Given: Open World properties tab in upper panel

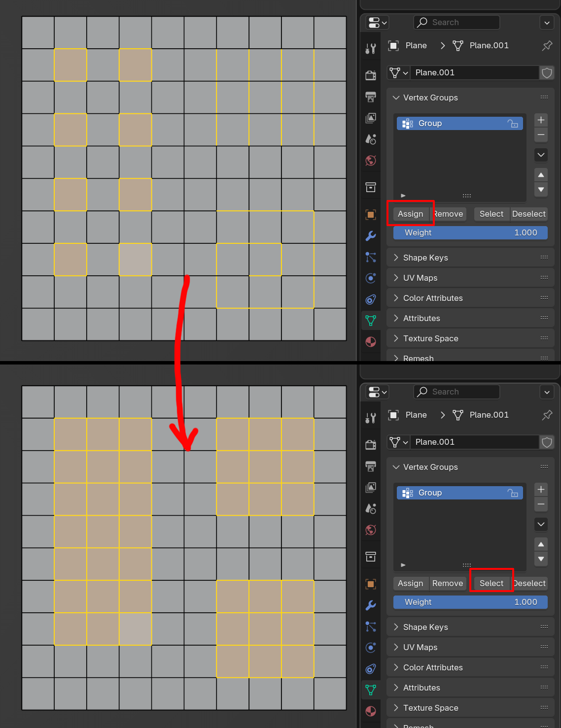Looking at the screenshot, I should 371,161.
